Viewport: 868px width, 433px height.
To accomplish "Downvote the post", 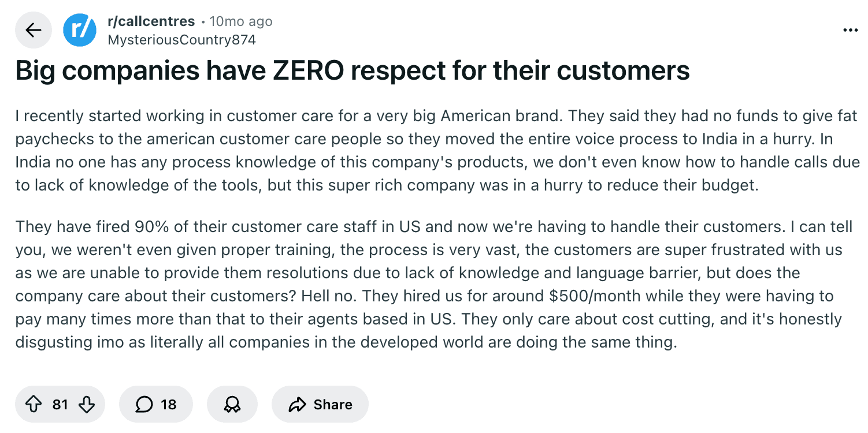I will (x=86, y=405).
